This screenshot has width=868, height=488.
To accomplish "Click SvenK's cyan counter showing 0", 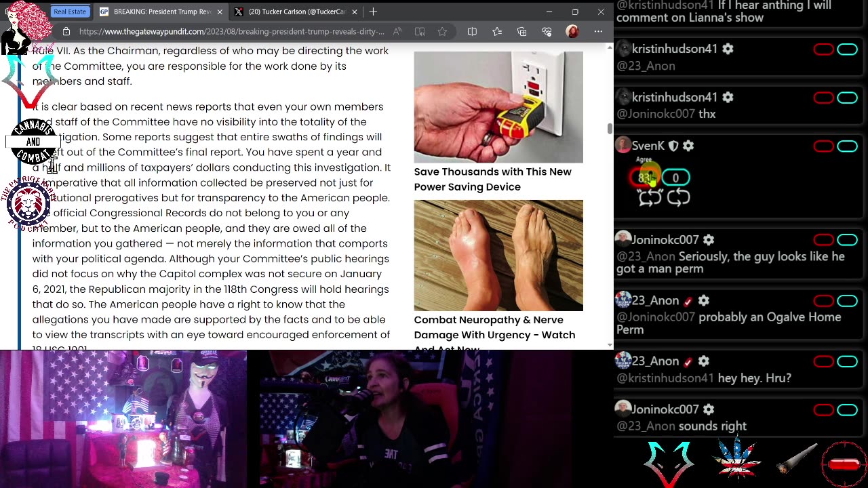I will pyautogui.click(x=675, y=178).
